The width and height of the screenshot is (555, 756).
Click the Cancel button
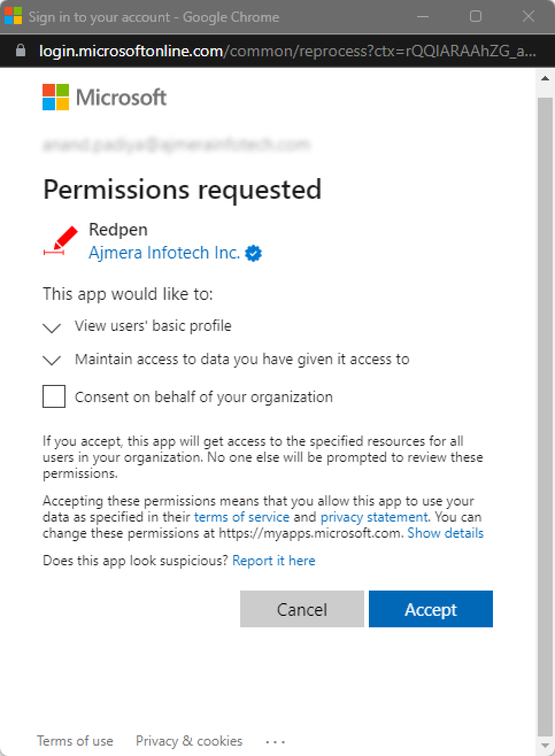click(302, 609)
